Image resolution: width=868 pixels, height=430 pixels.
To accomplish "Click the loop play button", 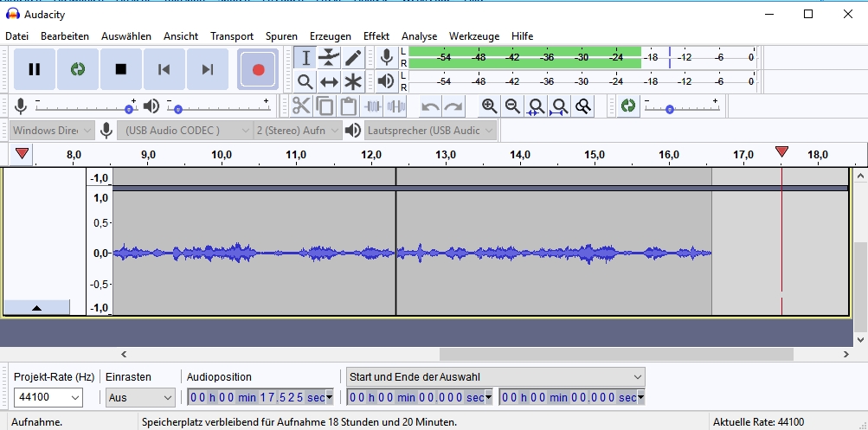I will click(78, 69).
